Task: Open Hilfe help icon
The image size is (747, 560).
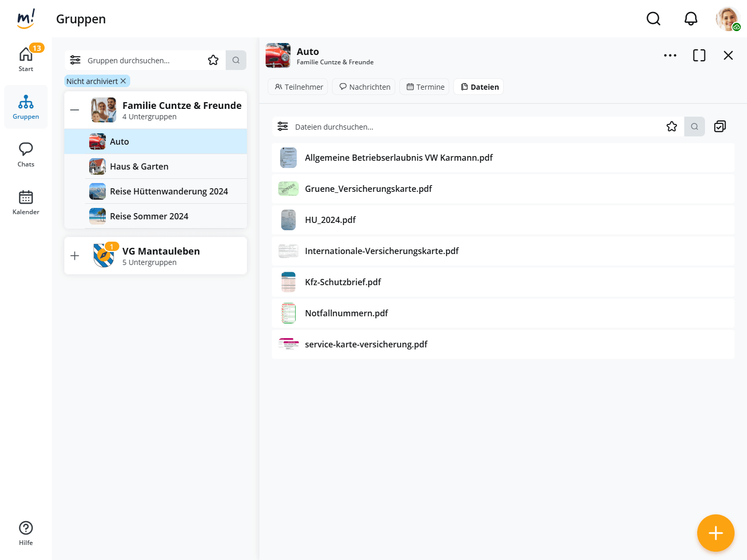Action: tap(26, 533)
